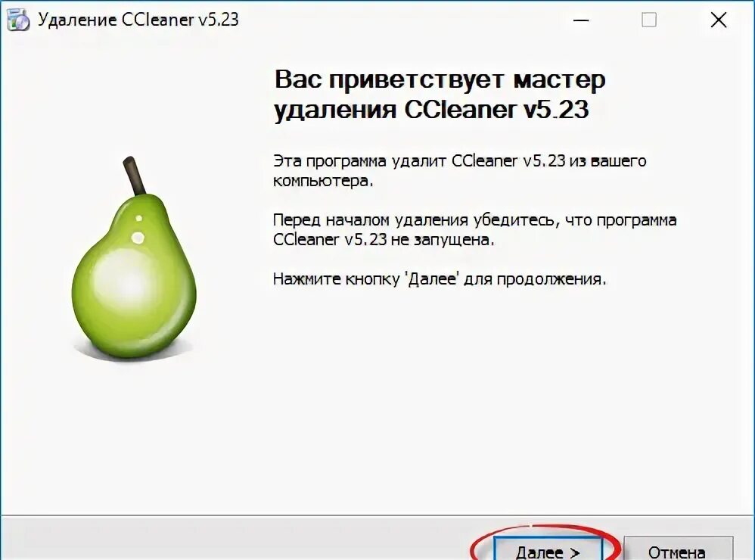Minimize the uninstaller window
This screenshot has height=560, width=755.
click(x=581, y=20)
